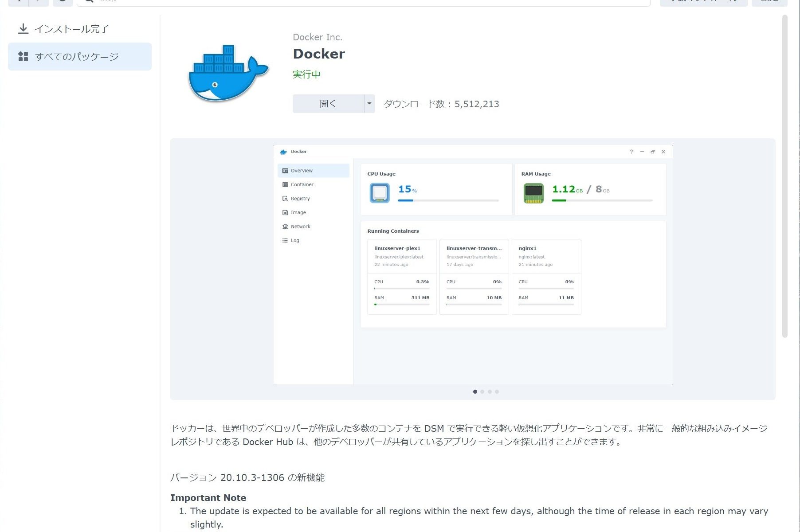Viewport: 800px width, 532px height.
Task: Click the grid icon beside すべてのパッケージ
Action: [23, 57]
